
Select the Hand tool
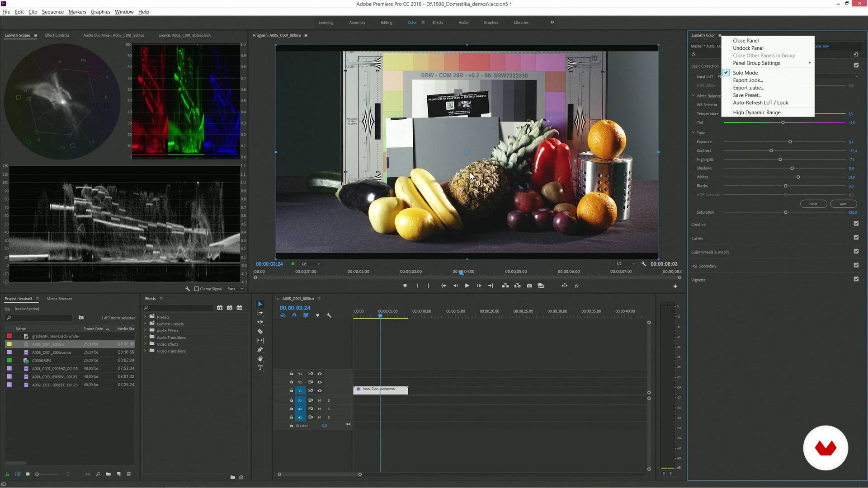point(260,359)
